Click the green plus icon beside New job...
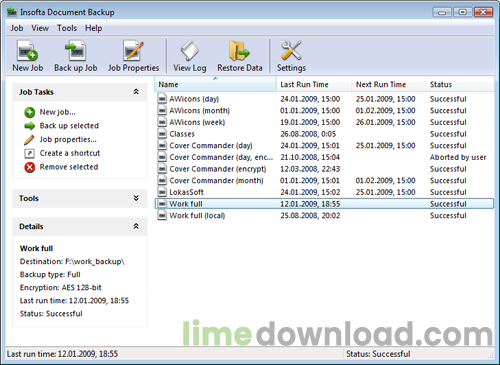The height and width of the screenshot is (365, 500). point(29,112)
